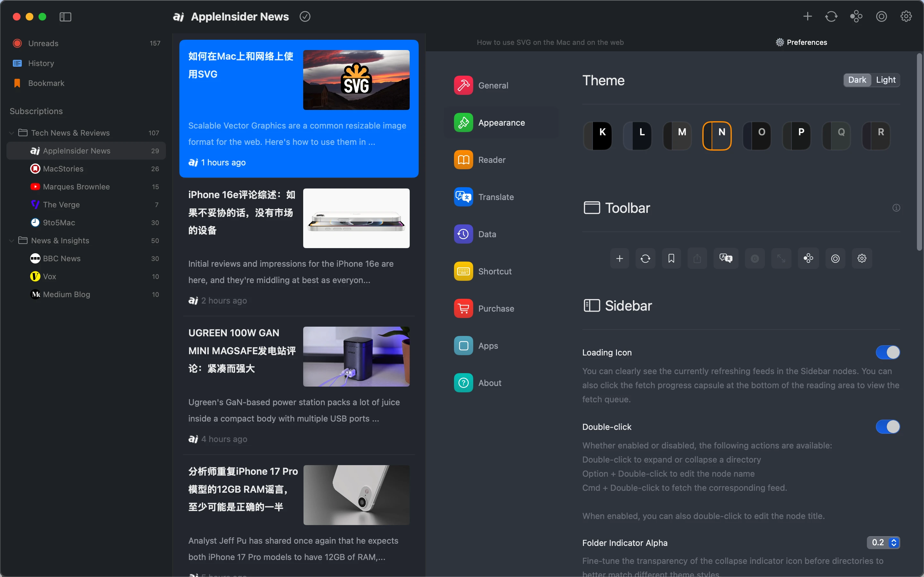This screenshot has height=577, width=924.
Task: Disable the Loading Icon toggle
Action: (887, 352)
